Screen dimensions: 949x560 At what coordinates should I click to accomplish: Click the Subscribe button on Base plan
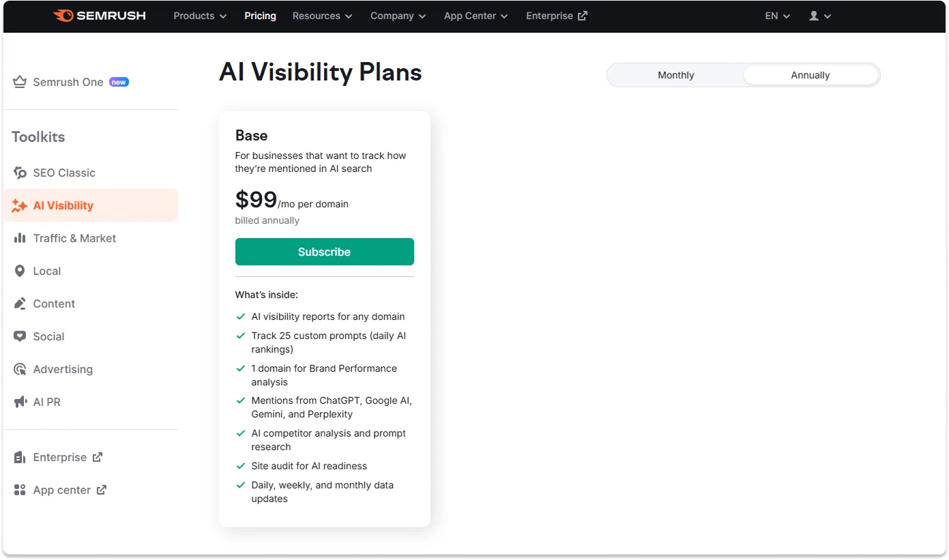pyautogui.click(x=324, y=252)
